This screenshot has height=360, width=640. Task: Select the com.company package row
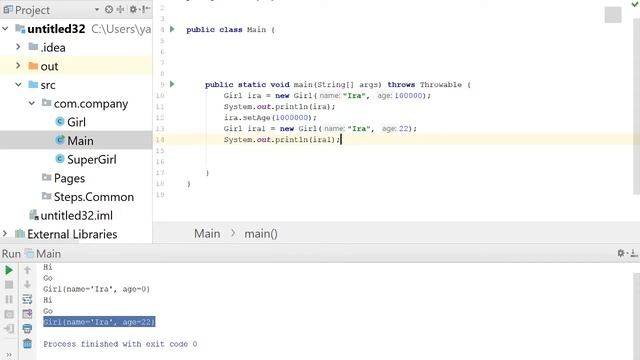(76, 104)
